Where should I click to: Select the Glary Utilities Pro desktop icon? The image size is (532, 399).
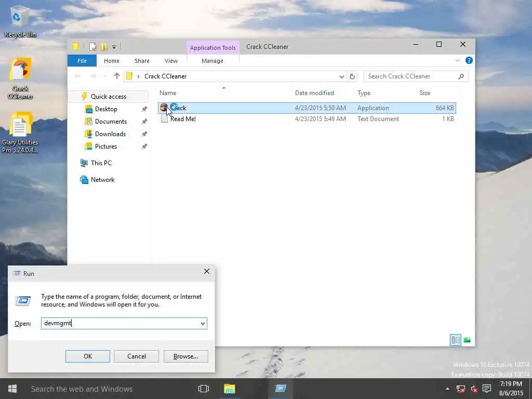20,132
